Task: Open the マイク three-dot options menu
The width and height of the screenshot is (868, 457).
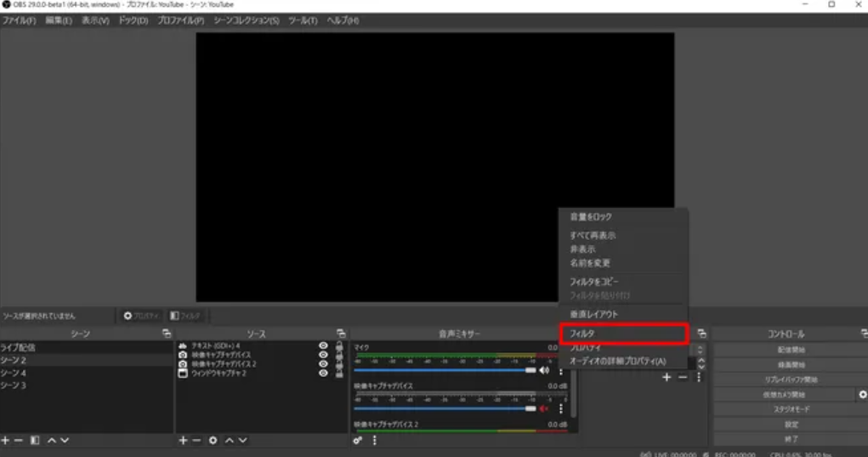Action: pyautogui.click(x=560, y=371)
